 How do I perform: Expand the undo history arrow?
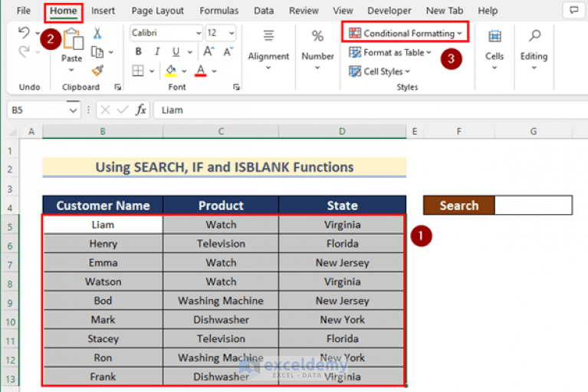click(38, 33)
